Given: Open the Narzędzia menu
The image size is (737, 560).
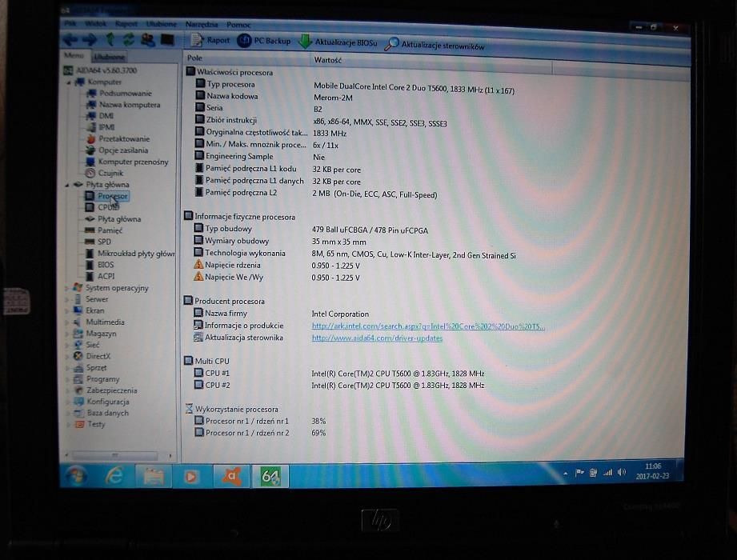Looking at the screenshot, I should pyautogui.click(x=201, y=25).
